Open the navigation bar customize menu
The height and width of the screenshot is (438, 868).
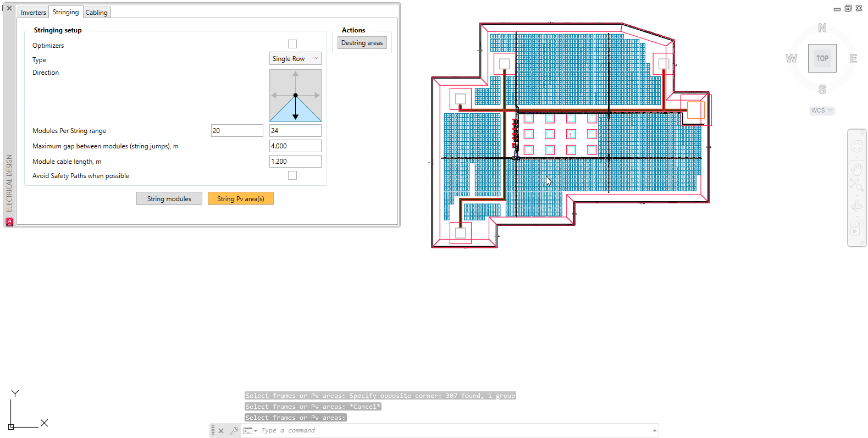864,242
